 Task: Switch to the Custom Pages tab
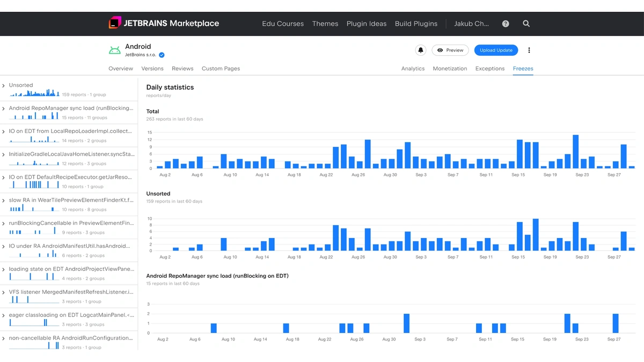coord(221,69)
